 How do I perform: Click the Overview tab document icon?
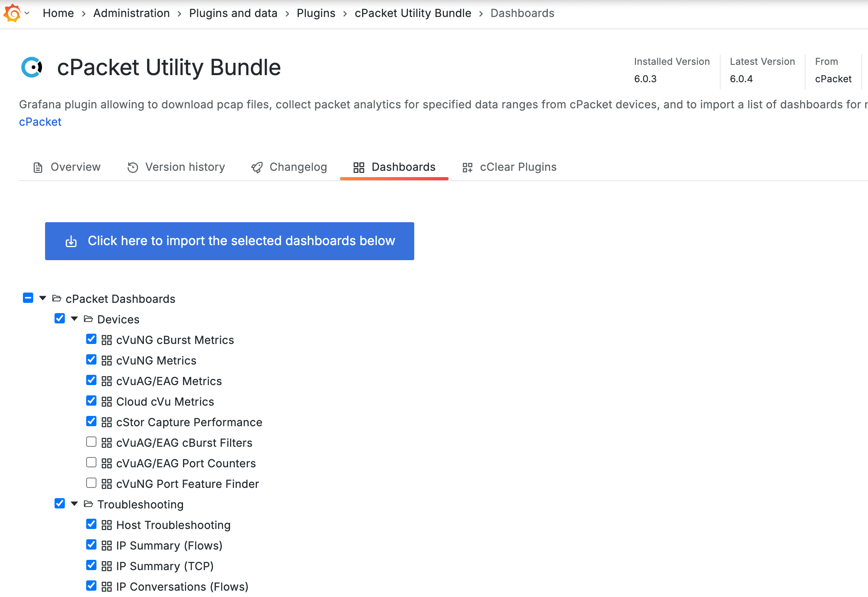click(38, 168)
